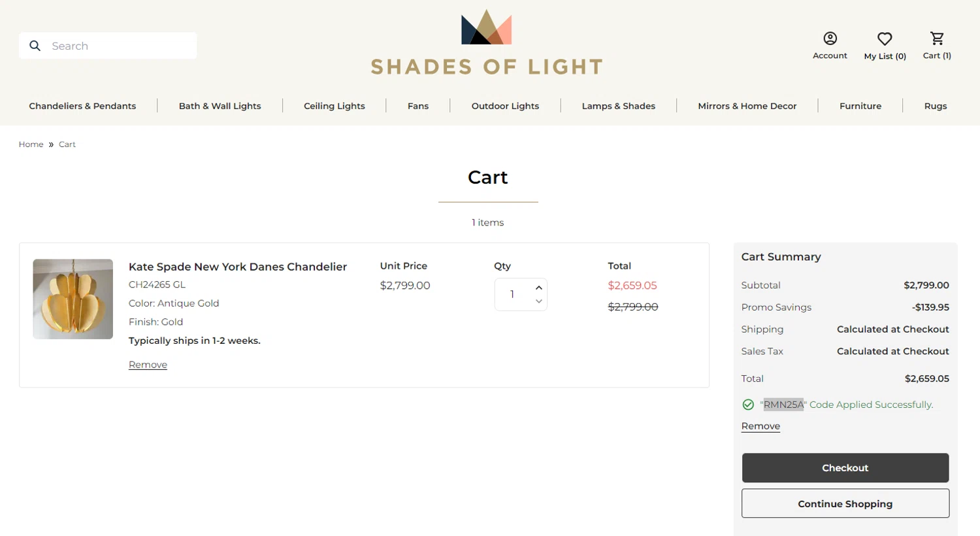Click the Subtotal $2,799.00 value
Image resolution: width=980 pixels, height=536 pixels.
tap(926, 285)
